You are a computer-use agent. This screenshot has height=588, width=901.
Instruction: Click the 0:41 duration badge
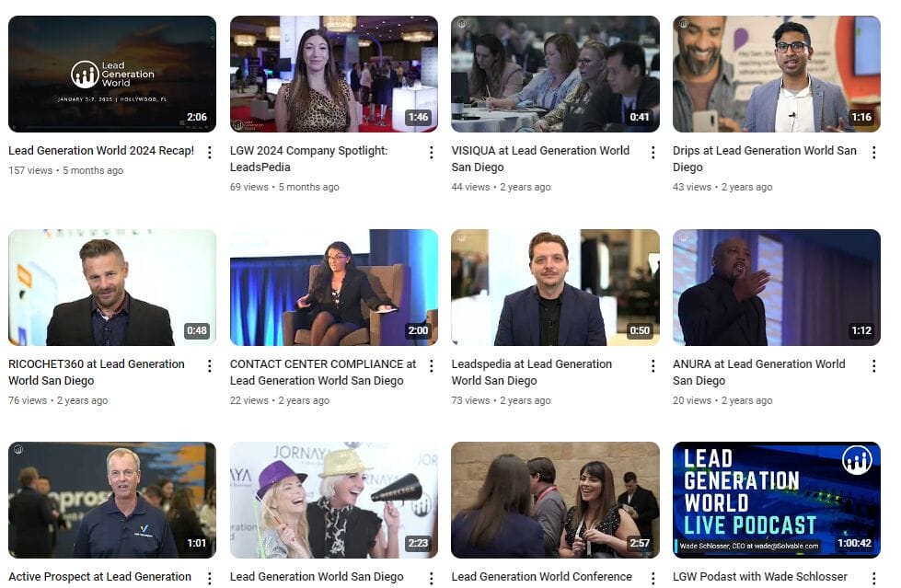[640, 117]
